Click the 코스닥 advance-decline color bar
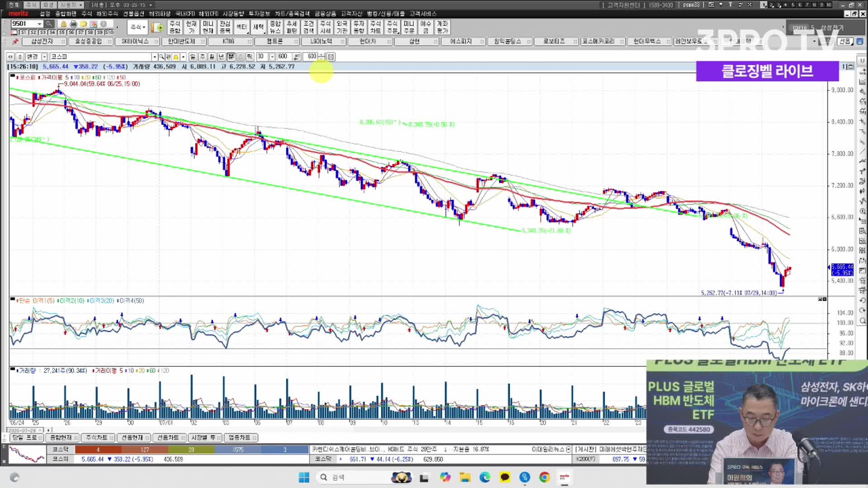 click(192, 450)
